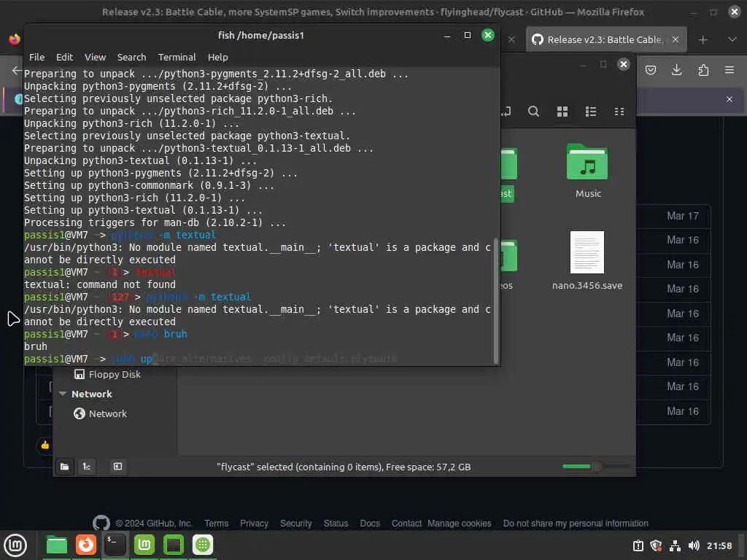747x560 pixels.
Task: Click the Docs footer link
Action: pyautogui.click(x=370, y=524)
